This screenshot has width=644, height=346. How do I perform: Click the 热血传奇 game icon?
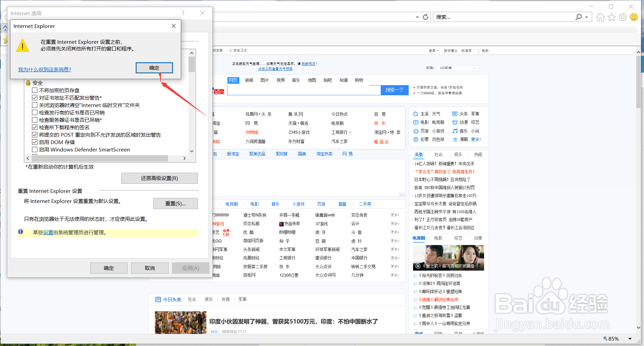(x=281, y=224)
